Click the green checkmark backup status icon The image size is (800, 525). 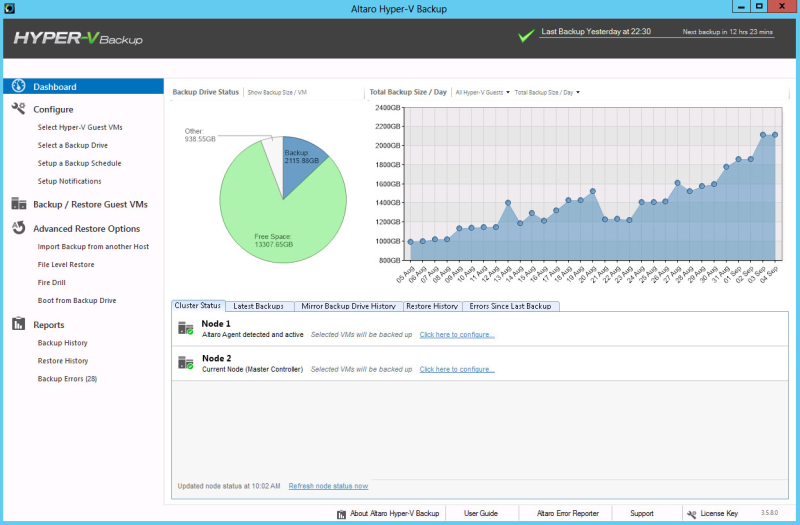[x=526, y=36]
